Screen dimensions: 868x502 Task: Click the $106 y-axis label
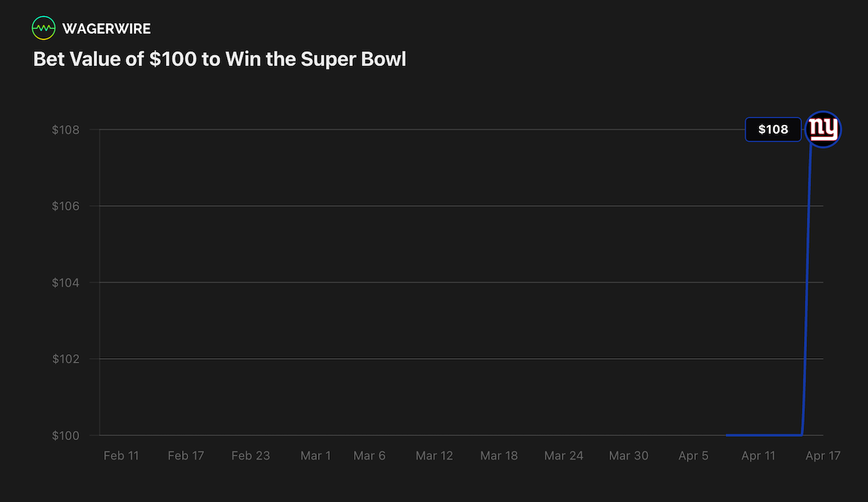[66, 206]
